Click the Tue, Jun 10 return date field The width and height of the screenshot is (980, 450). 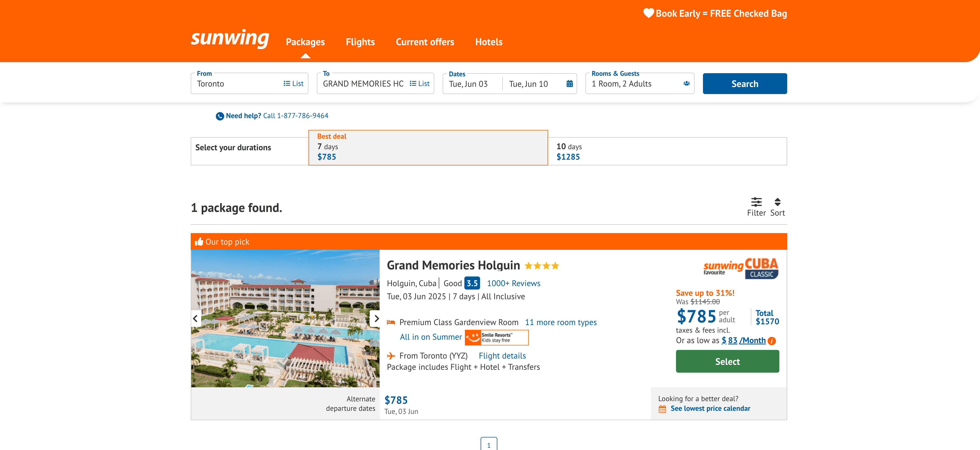click(x=528, y=84)
